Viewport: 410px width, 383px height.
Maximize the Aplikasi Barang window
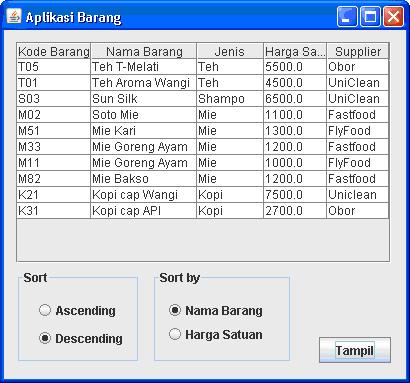(370, 16)
